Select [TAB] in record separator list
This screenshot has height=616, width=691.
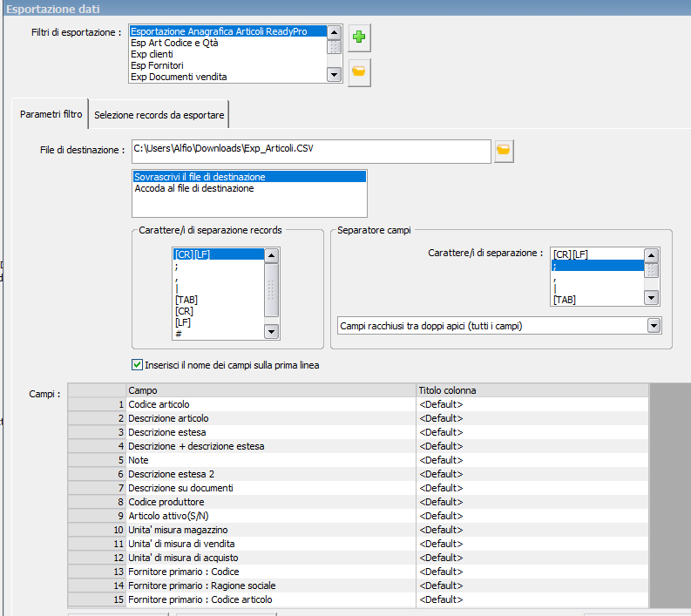pyautogui.click(x=219, y=300)
